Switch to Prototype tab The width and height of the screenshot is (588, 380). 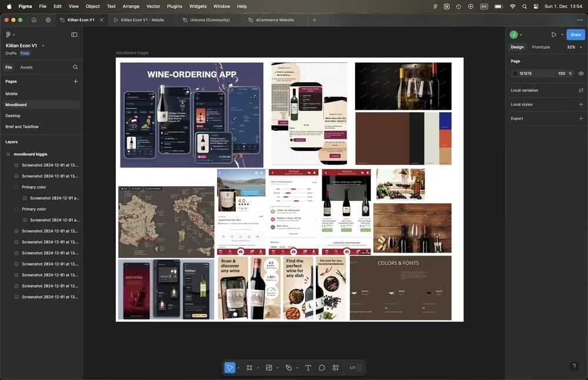[541, 47]
